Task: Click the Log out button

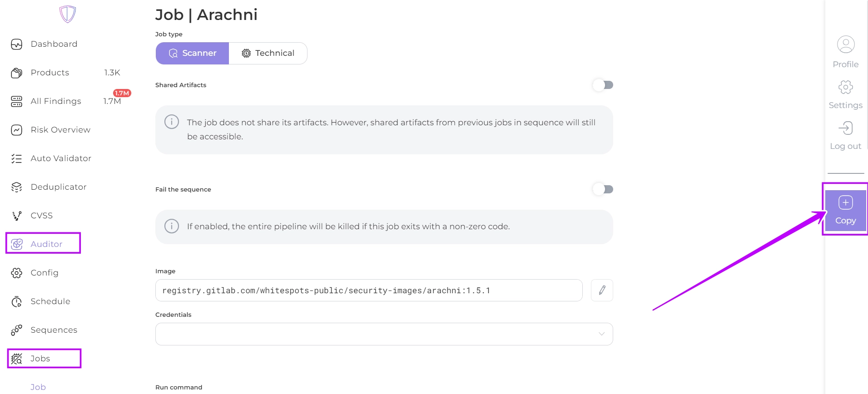Action: click(x=845, y=135)
